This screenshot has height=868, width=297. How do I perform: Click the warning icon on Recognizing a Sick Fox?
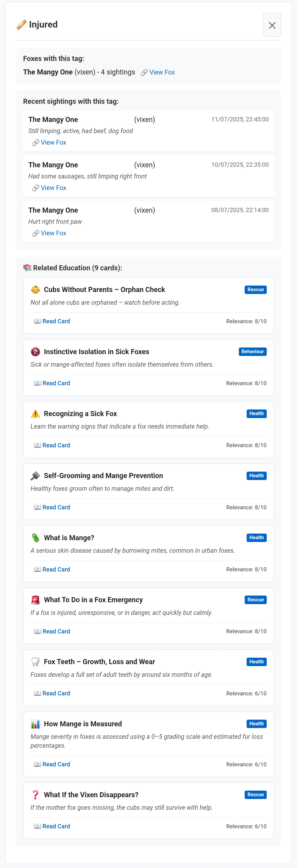[35, 414]
